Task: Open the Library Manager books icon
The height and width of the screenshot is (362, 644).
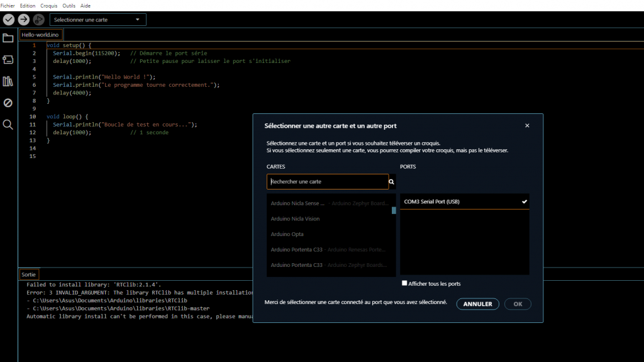Action: [8, 81]
